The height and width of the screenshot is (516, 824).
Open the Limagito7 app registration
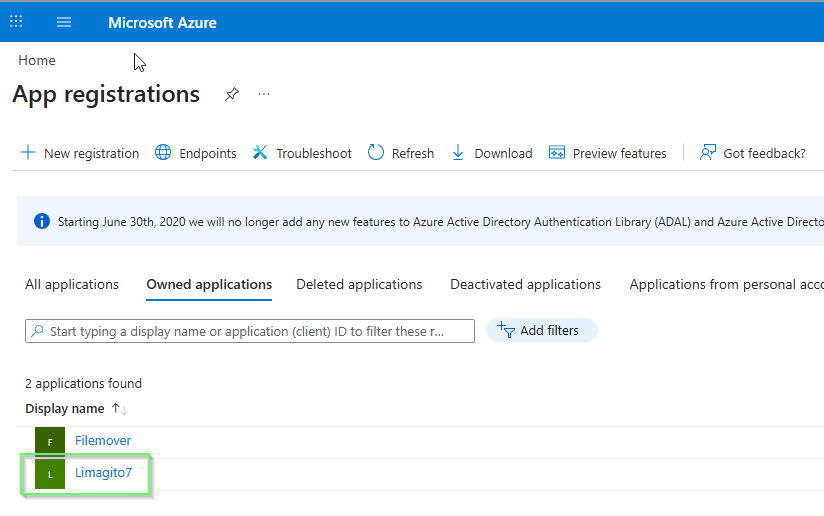coord(104,472)
